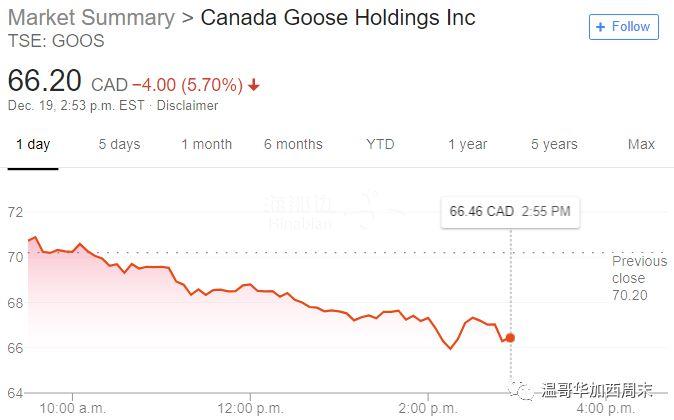The width and height of the screenshot is (674, 420).
Task: Switch to the YTD tab
Action: tap(380, 144)
